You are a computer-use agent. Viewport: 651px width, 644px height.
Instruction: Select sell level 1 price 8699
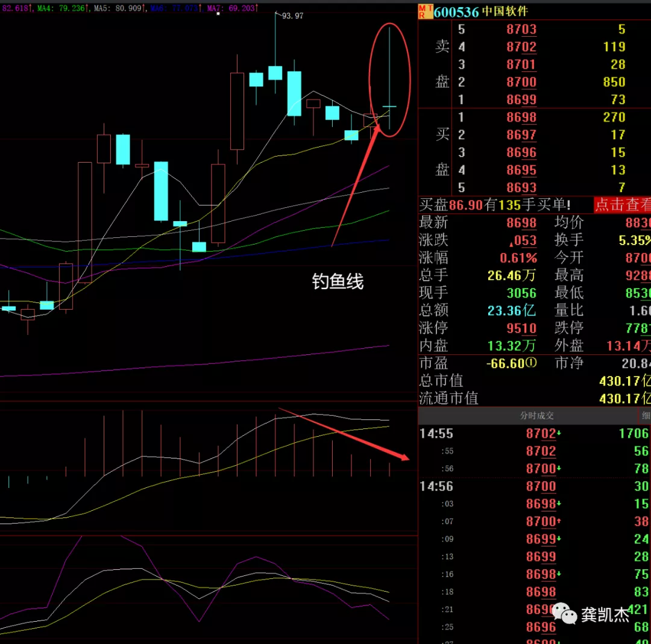tap(521, 99)
